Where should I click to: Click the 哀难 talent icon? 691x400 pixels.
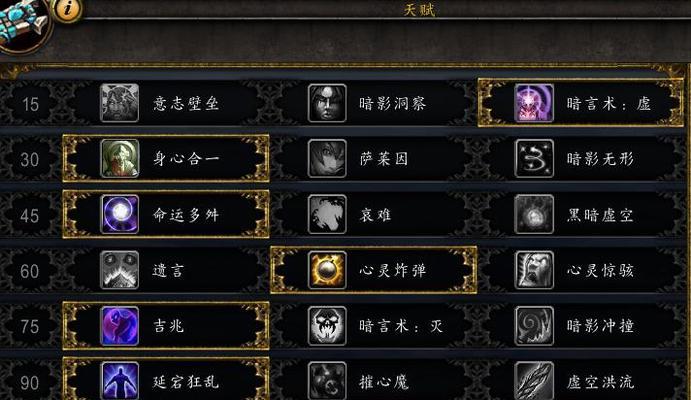[x=327, y=214]
